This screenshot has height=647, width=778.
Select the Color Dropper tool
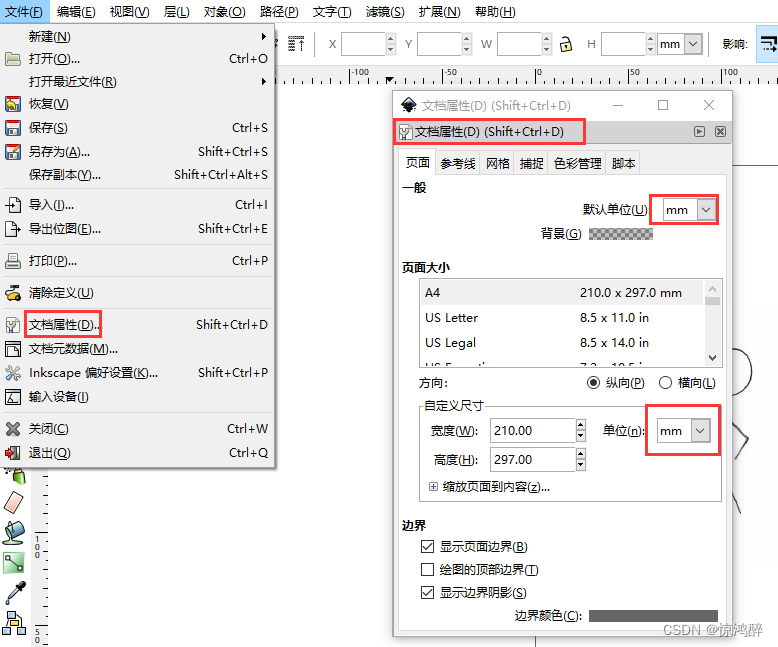pyautogui.click(x=14, y=593)
